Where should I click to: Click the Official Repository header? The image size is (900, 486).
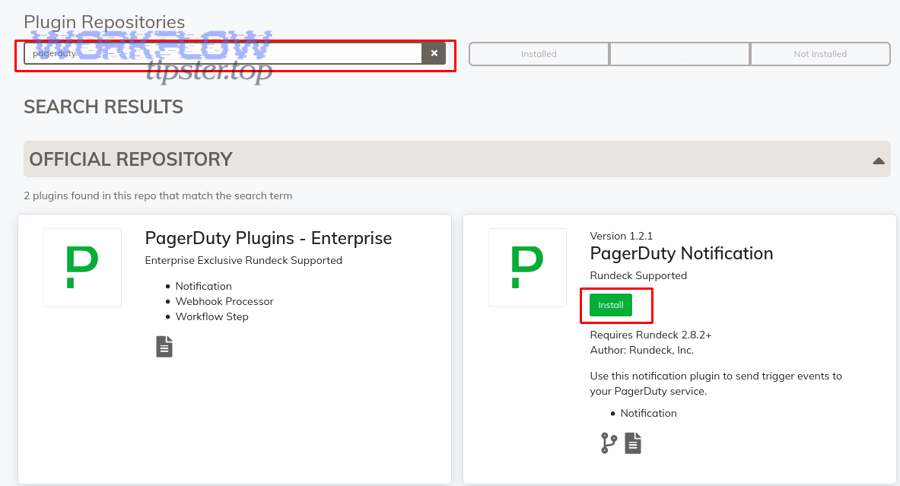pos(457,159)
